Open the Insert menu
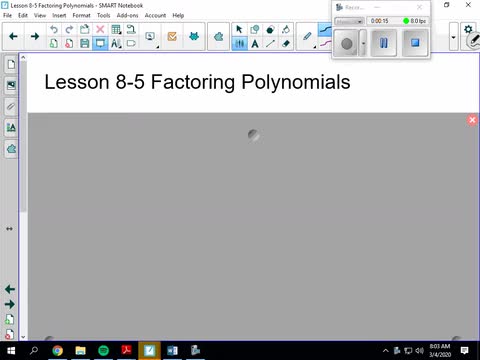Viewport: 480px width, 360px height. coord(59,15)
